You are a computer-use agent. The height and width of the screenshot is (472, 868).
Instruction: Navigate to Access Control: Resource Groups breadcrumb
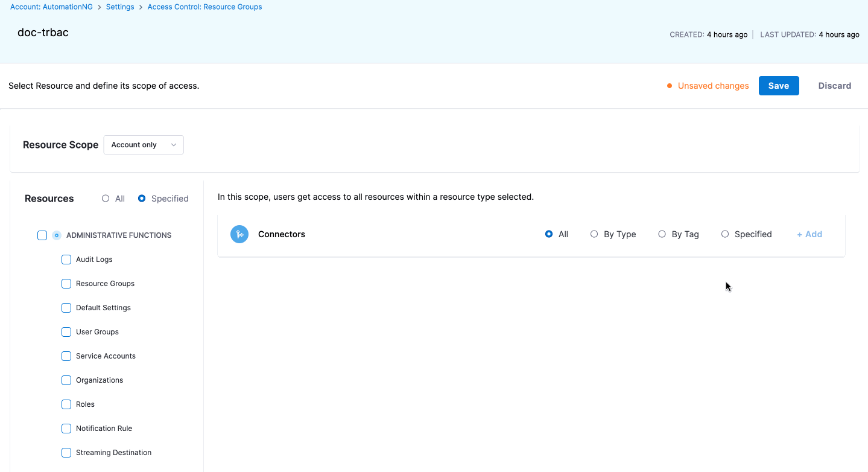tap(204, 7)
